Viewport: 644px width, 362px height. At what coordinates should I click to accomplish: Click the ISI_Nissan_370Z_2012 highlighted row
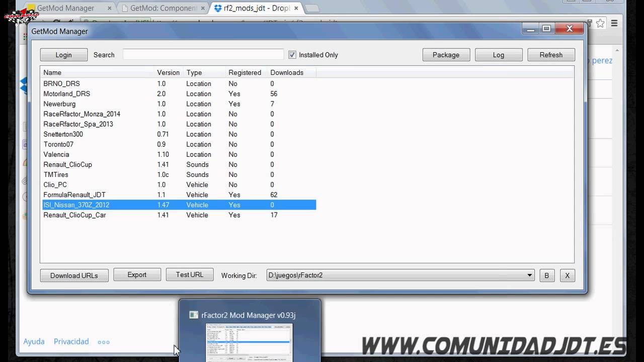[x=179, y=205]
